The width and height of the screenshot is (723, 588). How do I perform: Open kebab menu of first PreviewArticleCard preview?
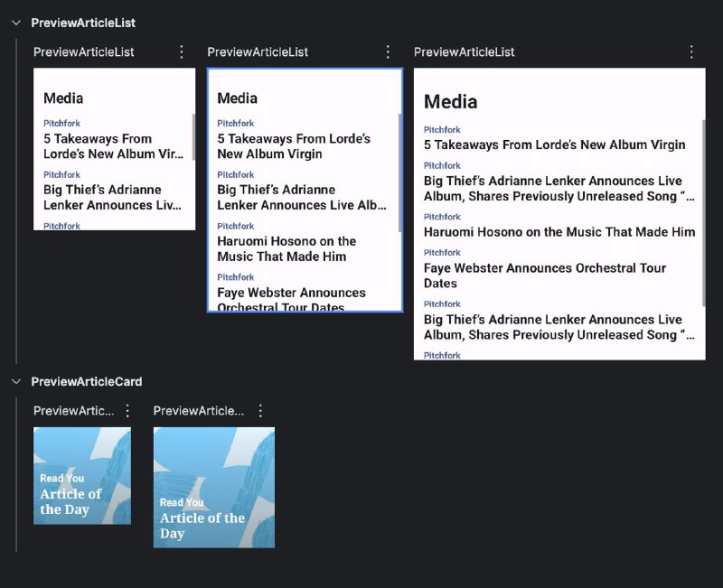coord(127,411)
